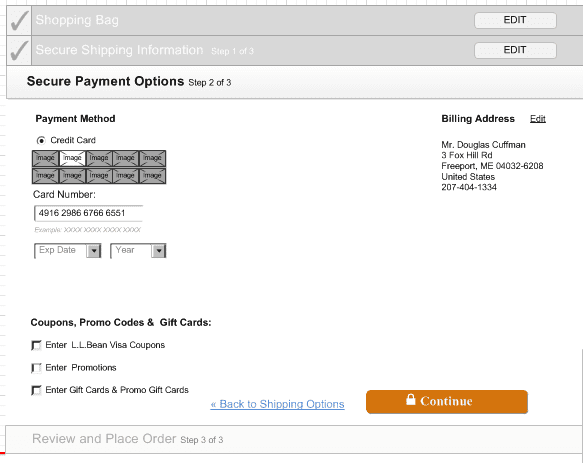Screen dimensions: 583x463
Task: Click the Shopping Bag checkmark icon
Action: 19,20
